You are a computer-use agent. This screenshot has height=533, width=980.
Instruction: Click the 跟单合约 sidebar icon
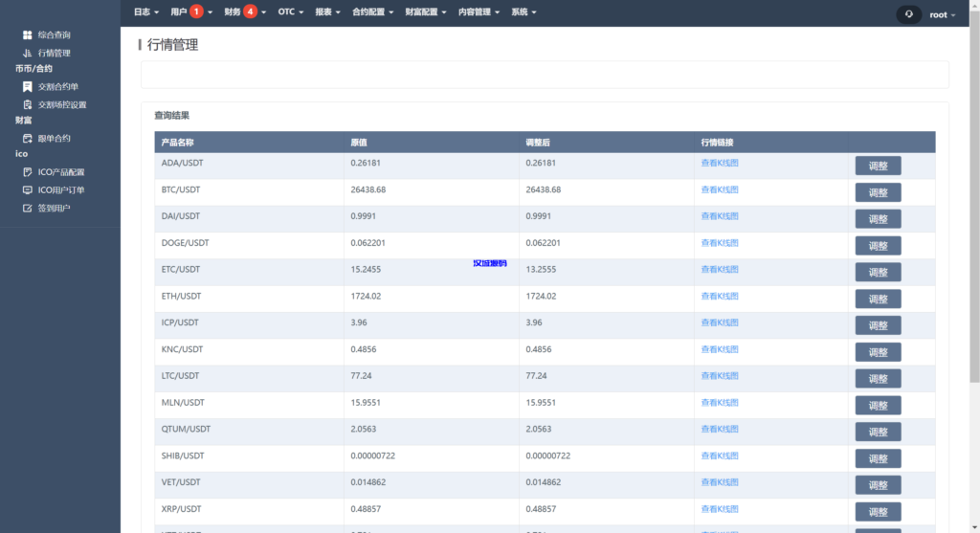click(28, 139)
